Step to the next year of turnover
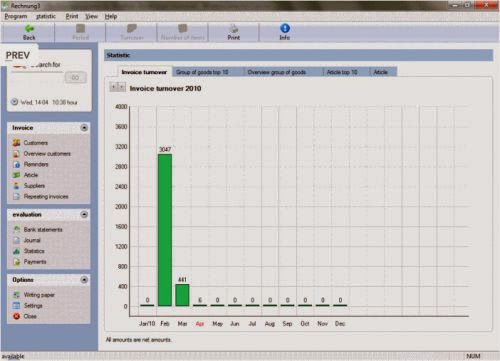The width and height of the screenshot is (500, 361). click(122, 87)
